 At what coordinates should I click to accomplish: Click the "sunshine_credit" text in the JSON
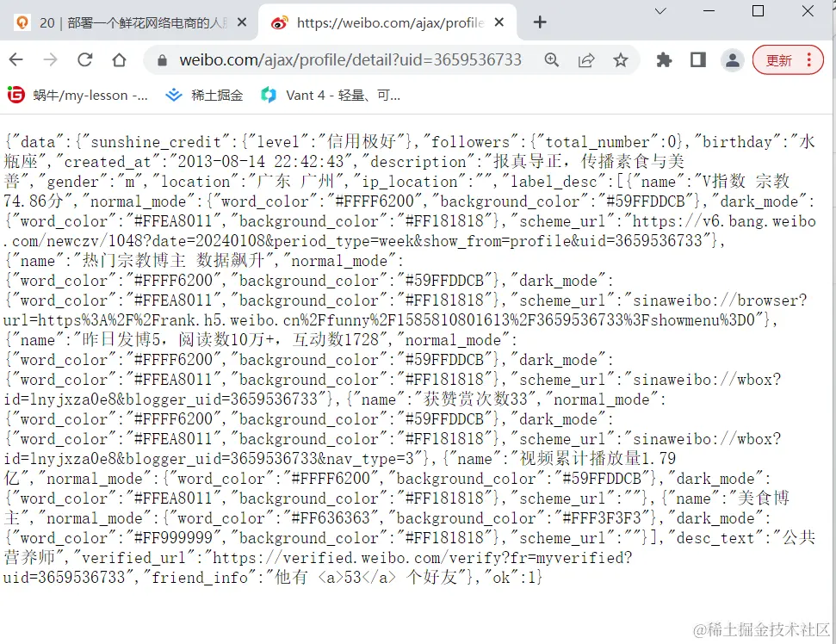pyautogui.click(x=156, y=142)
